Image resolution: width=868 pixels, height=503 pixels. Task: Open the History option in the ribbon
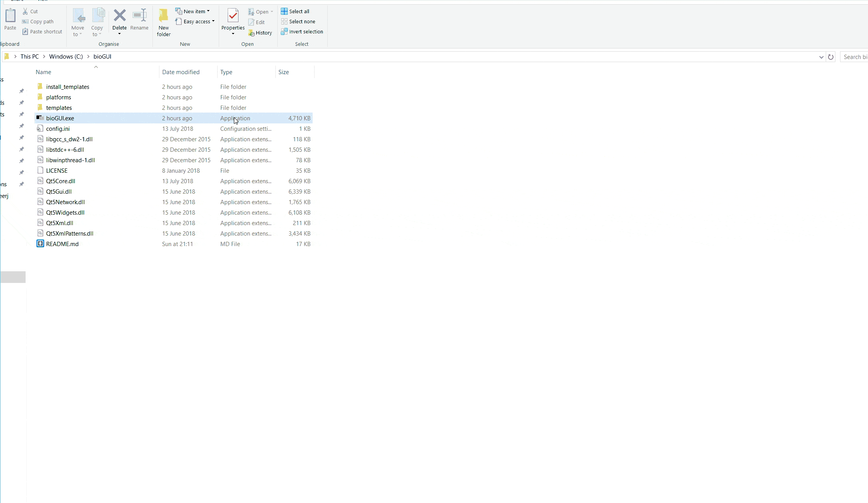(260, 33)
